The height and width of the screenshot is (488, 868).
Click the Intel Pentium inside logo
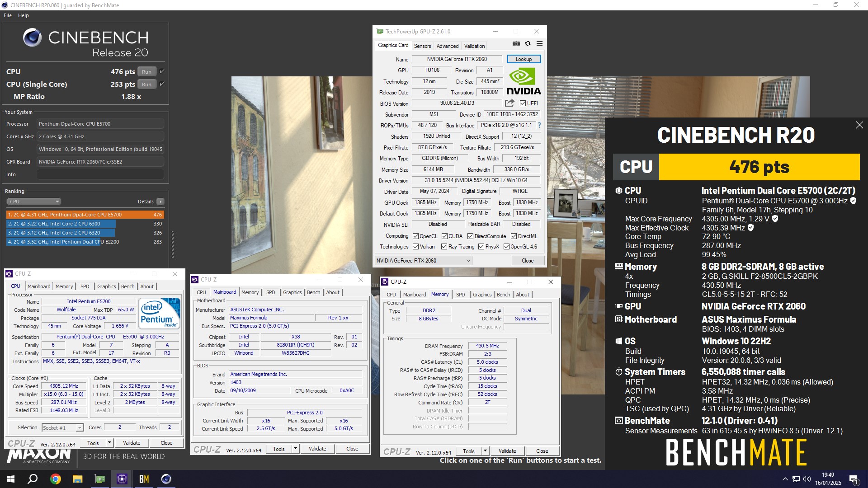tap(159, 313)
